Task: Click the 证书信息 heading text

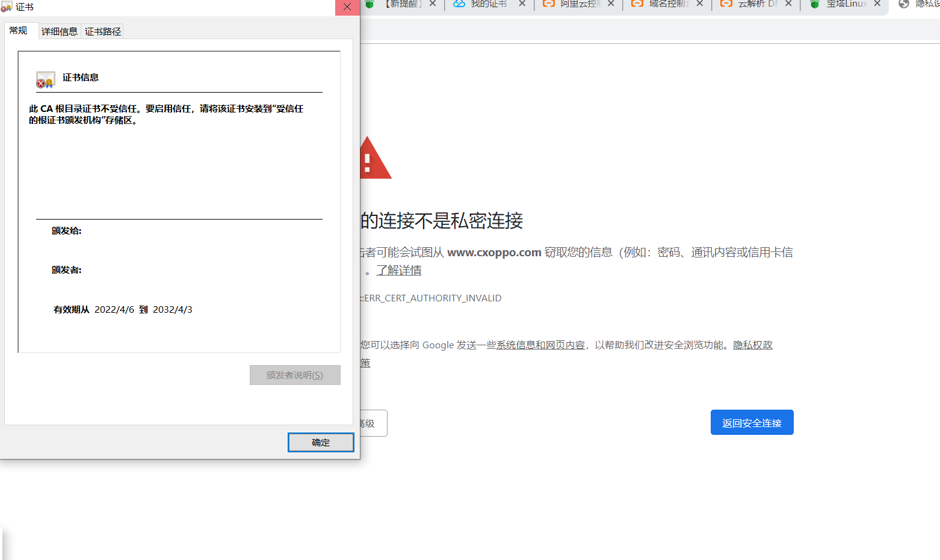Action: (81, 77)
